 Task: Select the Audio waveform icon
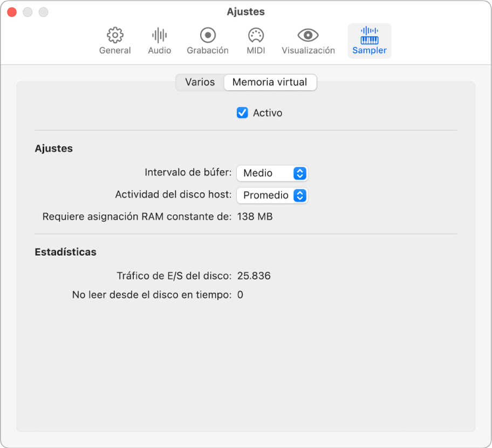[x=159, y=40]
